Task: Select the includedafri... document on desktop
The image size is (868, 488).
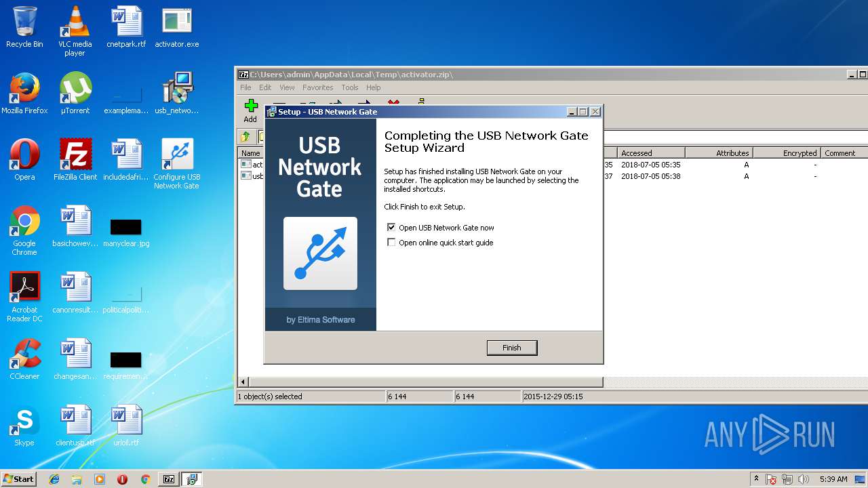Action: point(126,160)
